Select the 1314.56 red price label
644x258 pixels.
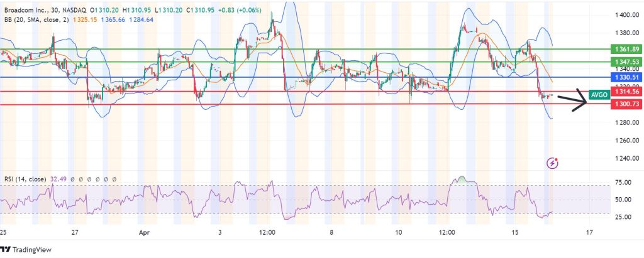627,92
